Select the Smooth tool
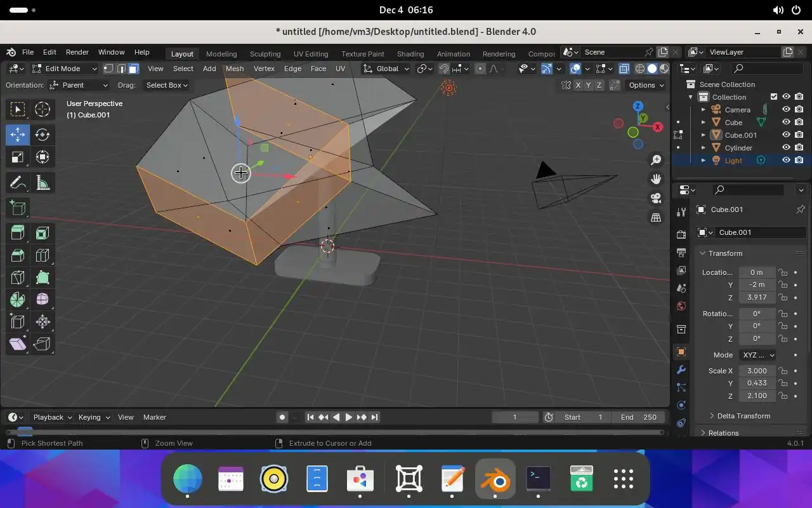This screenshot has height=508, width=812. click(x=43, y=299)
